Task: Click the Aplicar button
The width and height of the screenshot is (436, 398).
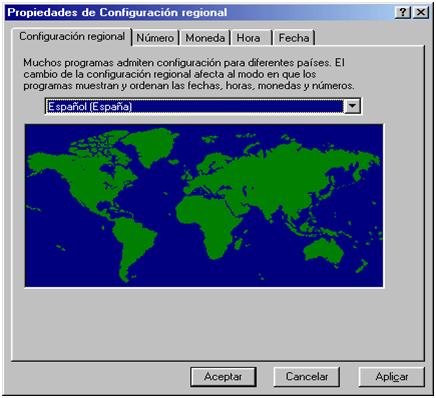Action: [391, 377]
